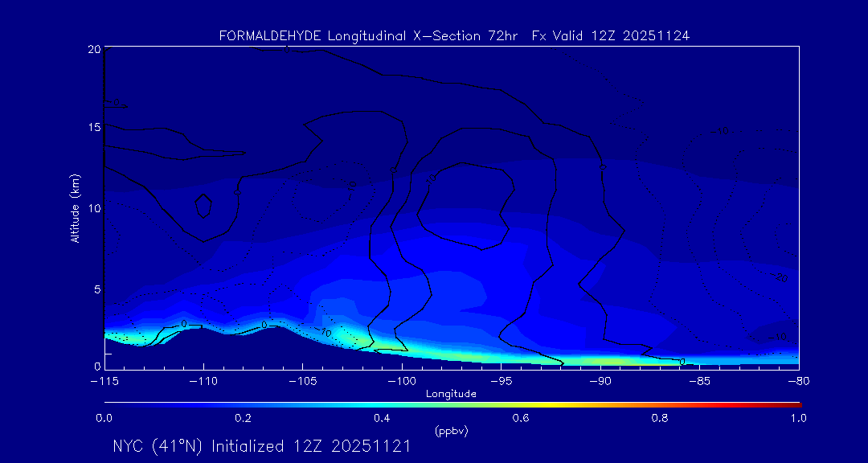
Task: Click the 0.0 colorbar value label
Action: tap(104, 418)
